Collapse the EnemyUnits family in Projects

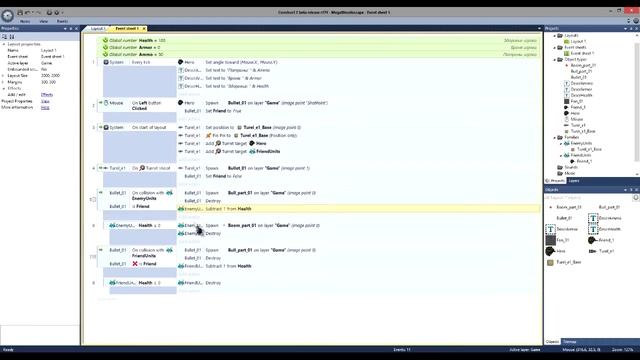click(561, 144)
